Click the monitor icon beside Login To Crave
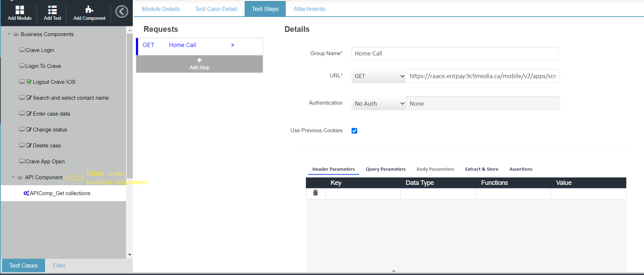The width and height of the screenshot is (644, 275). point(22,66)
